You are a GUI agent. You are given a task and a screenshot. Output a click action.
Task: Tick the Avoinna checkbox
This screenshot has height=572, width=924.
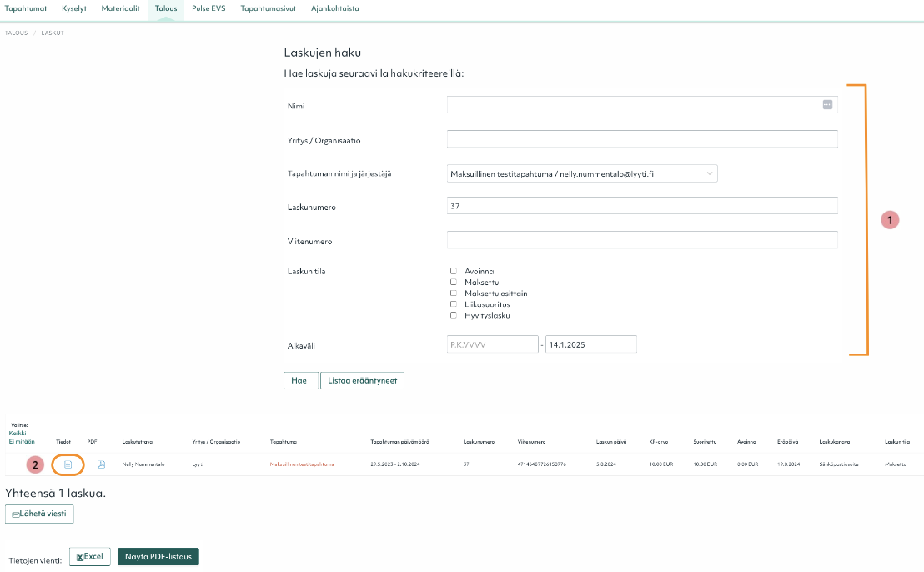pos(453,271)
